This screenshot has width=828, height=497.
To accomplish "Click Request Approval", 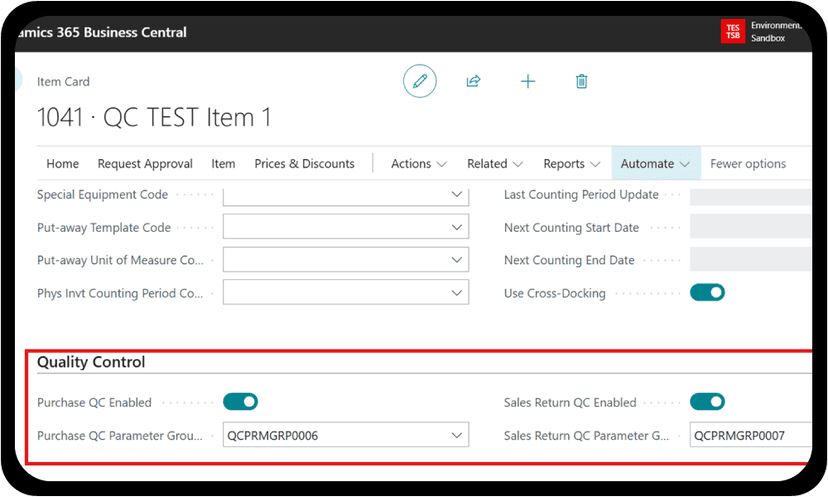I will (x=145, y=164).
